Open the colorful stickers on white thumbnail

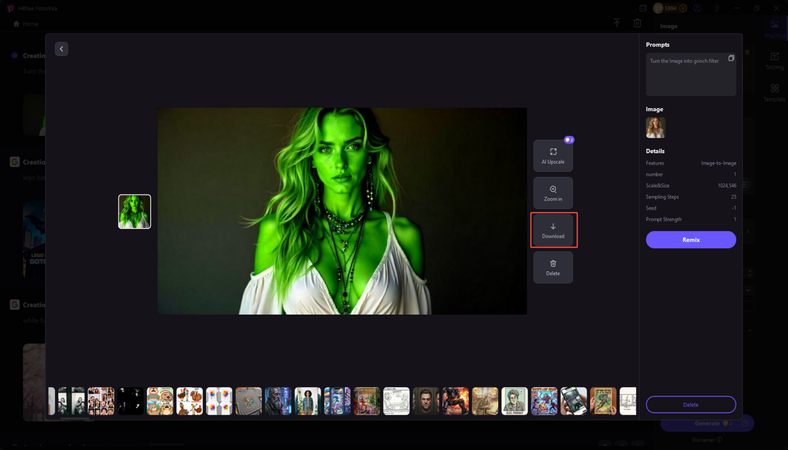click(219, 401)
